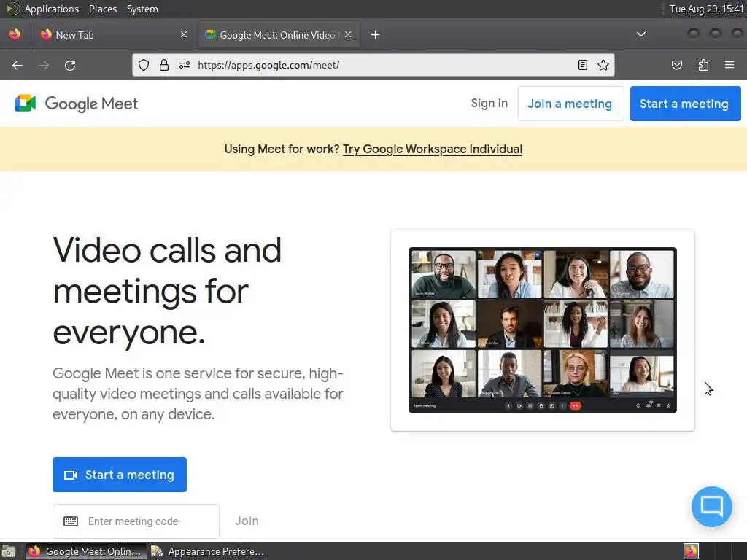Open a new tab with the plus button
This screenshot has height=560, width=747.
(x=376, y=35)
